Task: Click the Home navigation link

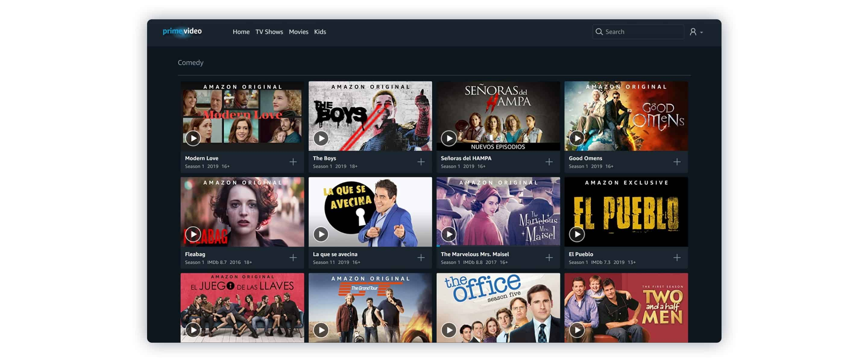Action: coord(241,32)
